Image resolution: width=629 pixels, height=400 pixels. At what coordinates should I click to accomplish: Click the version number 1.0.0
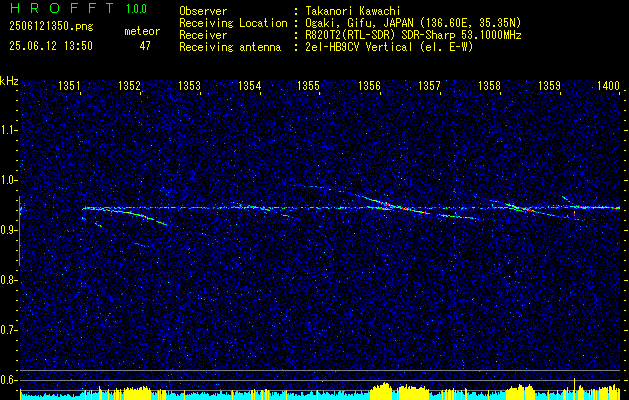point(136,8)
